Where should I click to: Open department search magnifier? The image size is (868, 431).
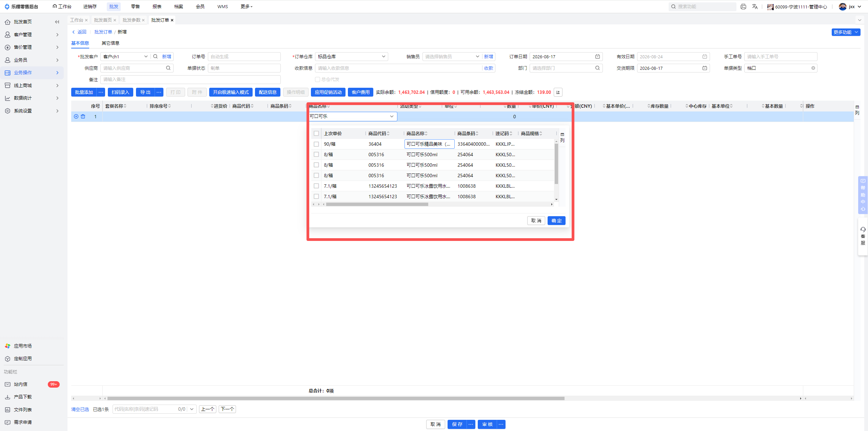(597, 68)
